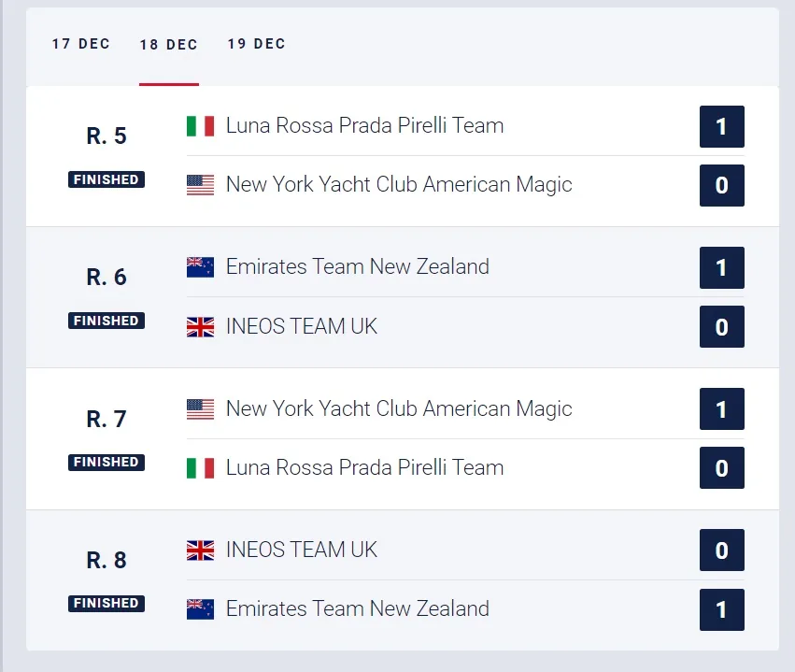Click the New Zealand flag in race R. 8
795x672 pixels.
tap(200, 609)
